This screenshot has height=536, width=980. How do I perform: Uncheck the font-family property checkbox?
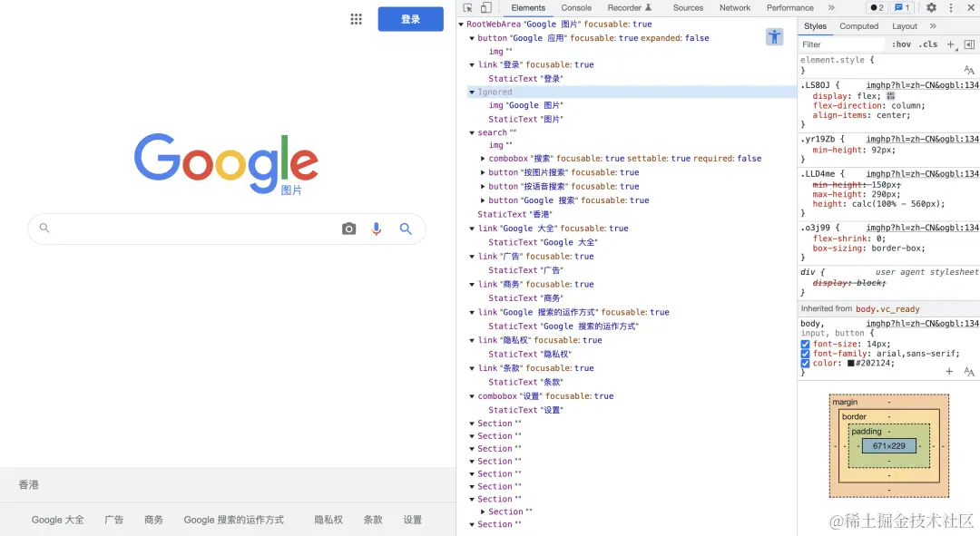[x=805, y=354]
